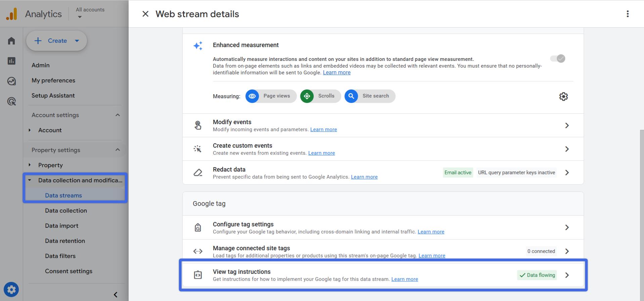644x301 pixels.
Task: Open the Home icon in sidebar
Action: point(11,41)
